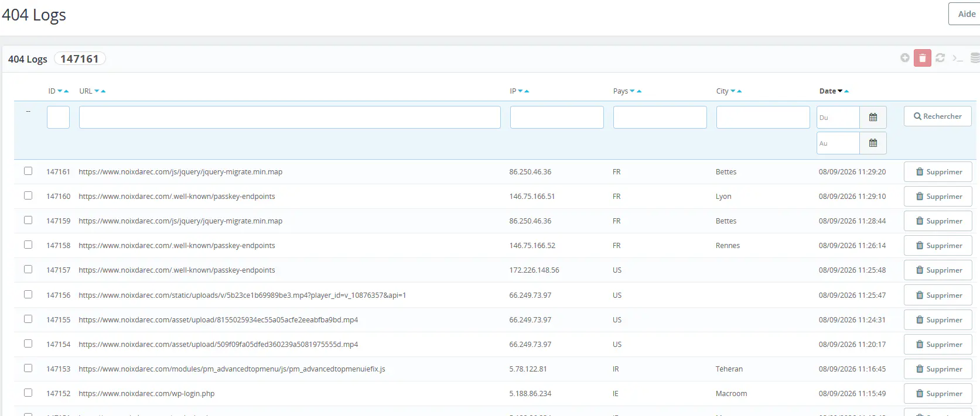This screenshot has width=980, height=416.
Task: Click IP address 5.78.122.81
Action: (528, 369)
